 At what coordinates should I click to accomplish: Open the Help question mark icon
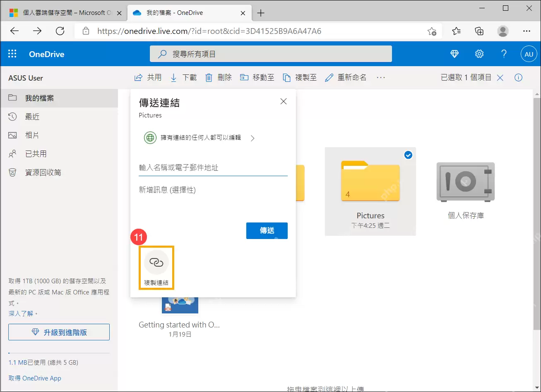click(x=504, y=54)
